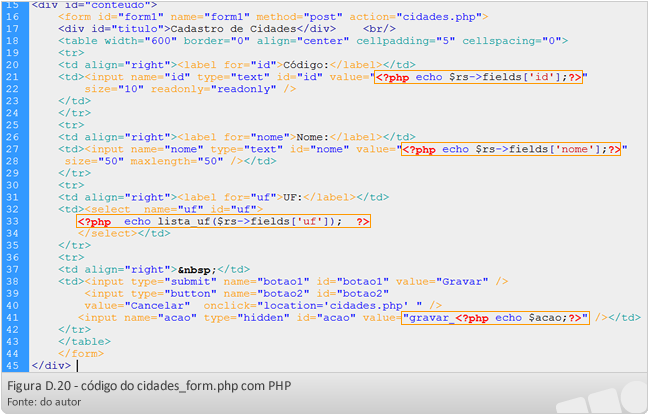Click the type="hidden" attribute text
The image size is (649, 415).
246,318
